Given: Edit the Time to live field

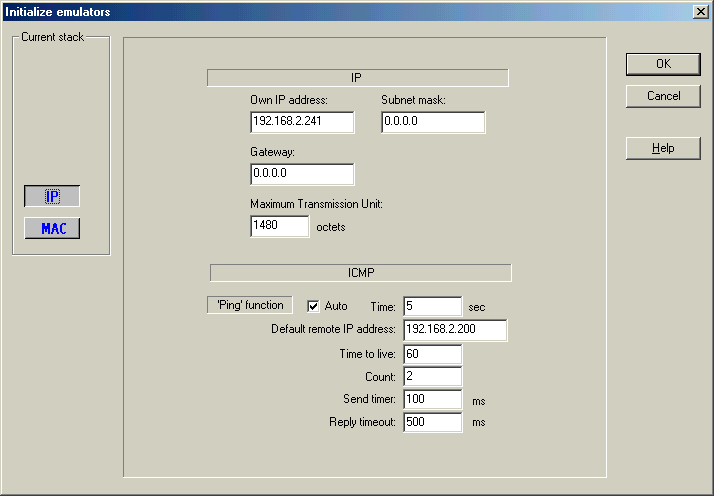Looking at the screenshot, I should tap(433, 354).
